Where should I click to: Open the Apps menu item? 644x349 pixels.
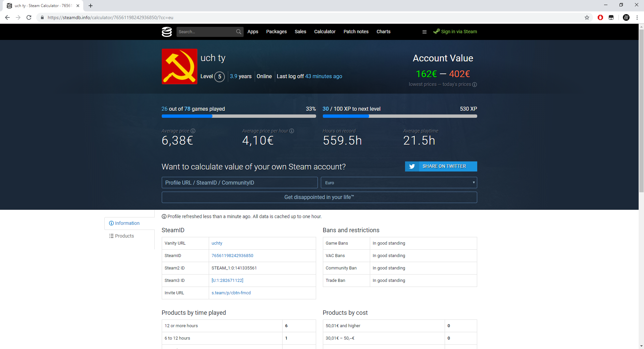pos(253,32)
